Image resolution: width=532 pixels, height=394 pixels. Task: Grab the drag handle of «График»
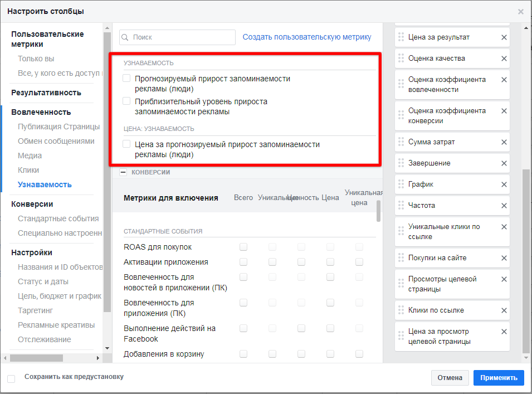pyautogui.click(x=401, y=184)
